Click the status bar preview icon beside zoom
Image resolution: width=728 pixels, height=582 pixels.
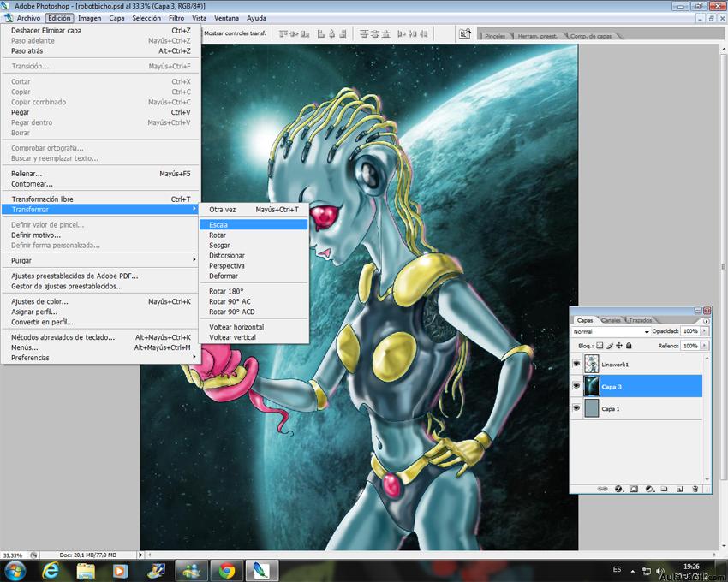pyautogui.click(x=34, y=555)
